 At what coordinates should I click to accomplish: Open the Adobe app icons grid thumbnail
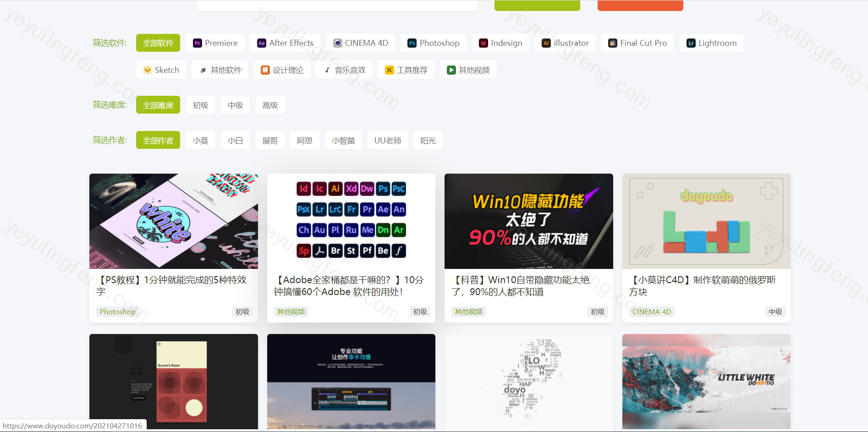(x=351, y=221)
